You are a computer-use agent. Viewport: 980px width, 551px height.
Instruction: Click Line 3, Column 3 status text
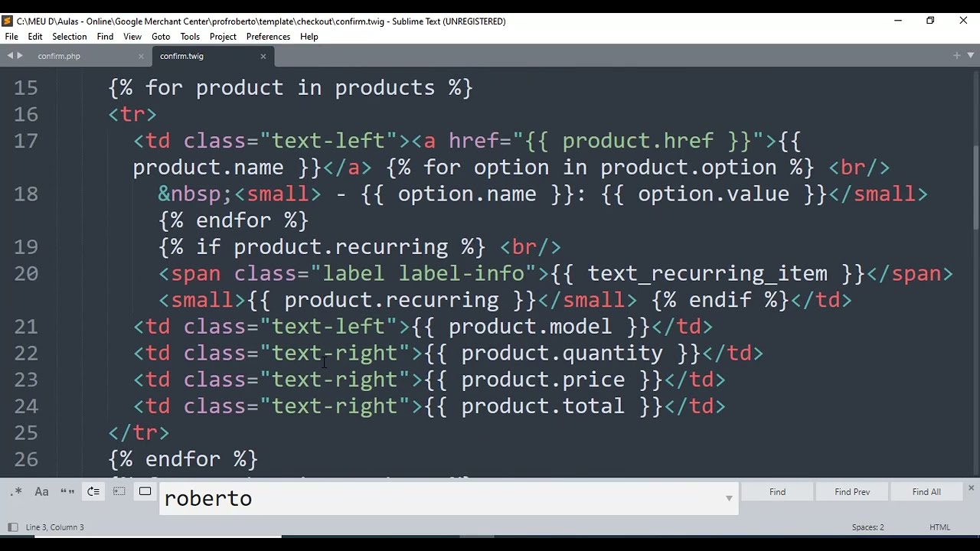[55, 527]
